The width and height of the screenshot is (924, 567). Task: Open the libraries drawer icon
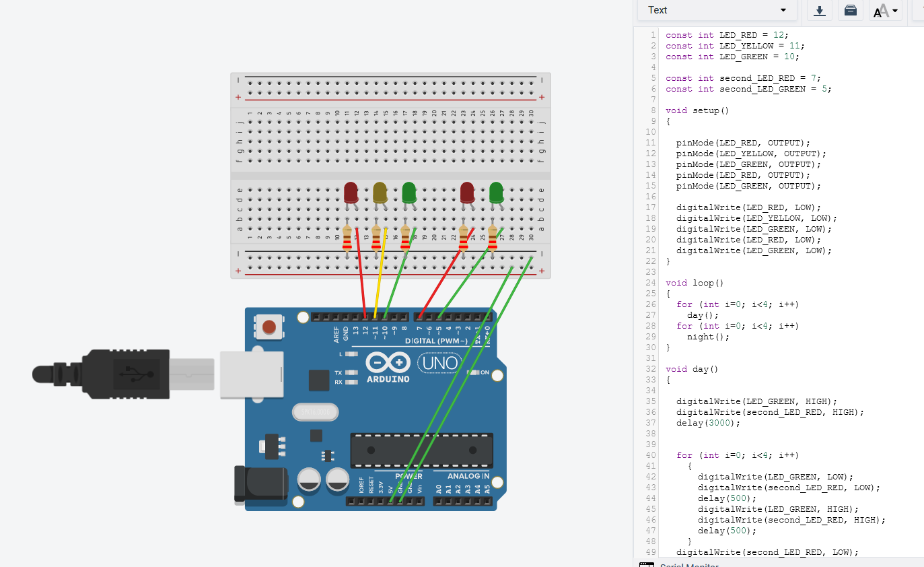pos(851,10)
